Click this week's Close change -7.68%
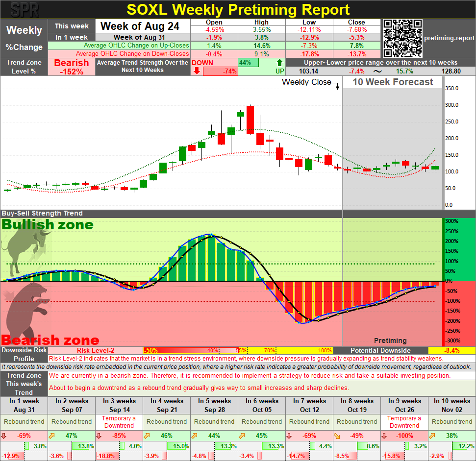Screen dimensions: 476x461 (x=357, y=30)
